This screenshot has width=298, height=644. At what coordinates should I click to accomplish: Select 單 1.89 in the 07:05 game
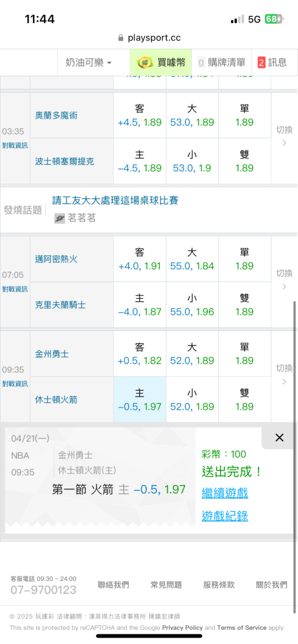[x=244, y=259]
